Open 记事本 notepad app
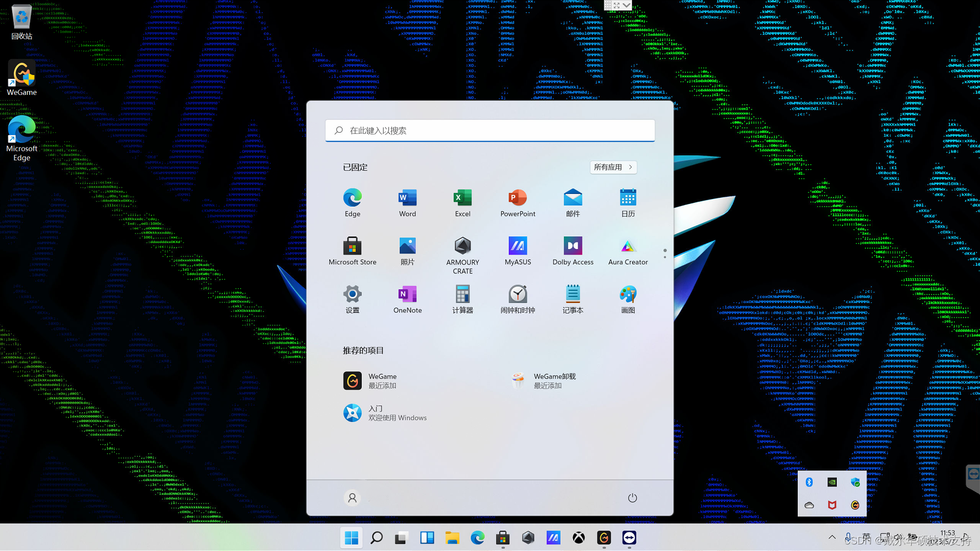This screenshot has height=551, width=980. [x=573, y=299]
